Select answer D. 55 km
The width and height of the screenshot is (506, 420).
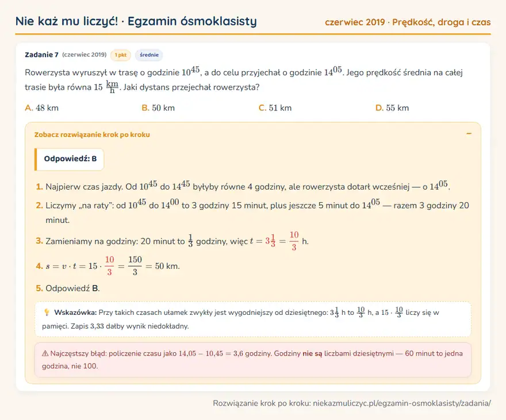point(392,108)
